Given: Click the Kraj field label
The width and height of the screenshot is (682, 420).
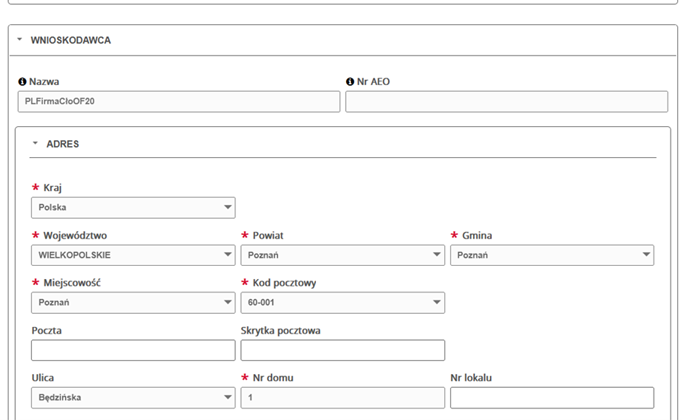Looking at the screenshot, I should click(52, 188).
